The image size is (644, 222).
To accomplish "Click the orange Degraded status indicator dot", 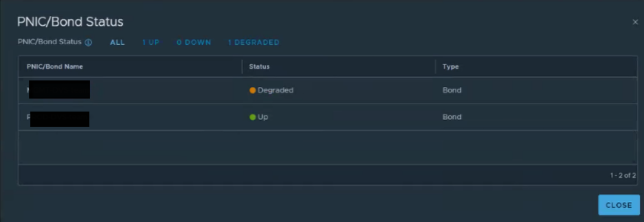I will coord(252,90).
